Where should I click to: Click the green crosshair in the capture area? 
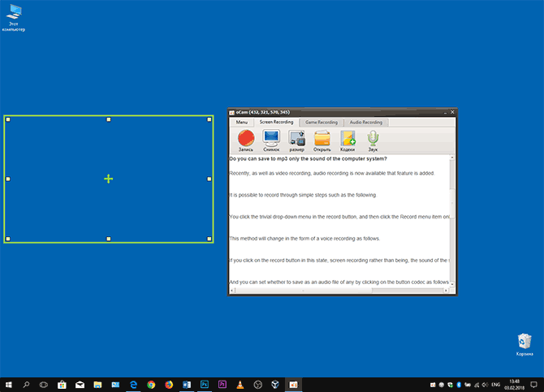point(109,179)
